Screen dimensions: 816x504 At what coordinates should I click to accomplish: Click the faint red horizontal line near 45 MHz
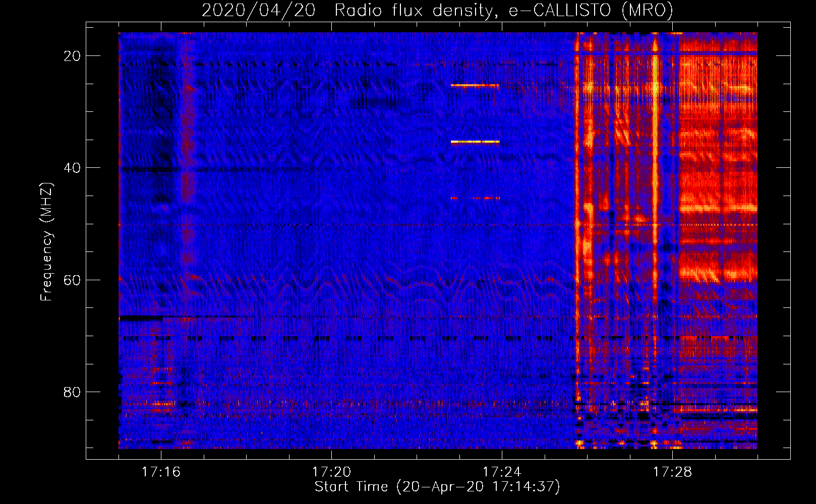[475, 198]
